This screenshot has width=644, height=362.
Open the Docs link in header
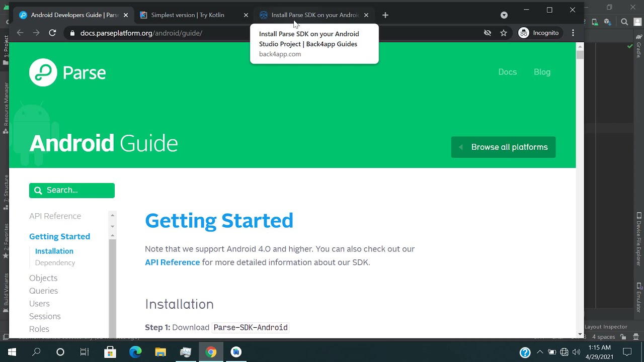pos(507,72)
